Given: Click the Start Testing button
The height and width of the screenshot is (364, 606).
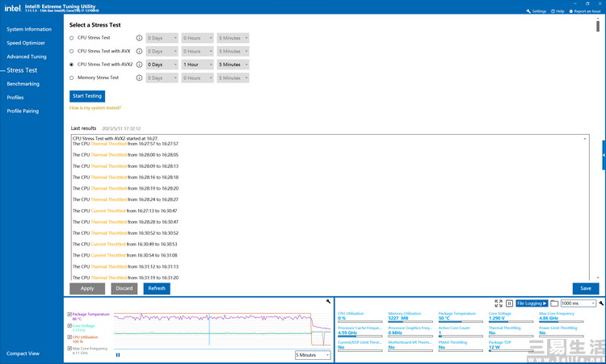Looking at the screenshot, I should 87,96.
